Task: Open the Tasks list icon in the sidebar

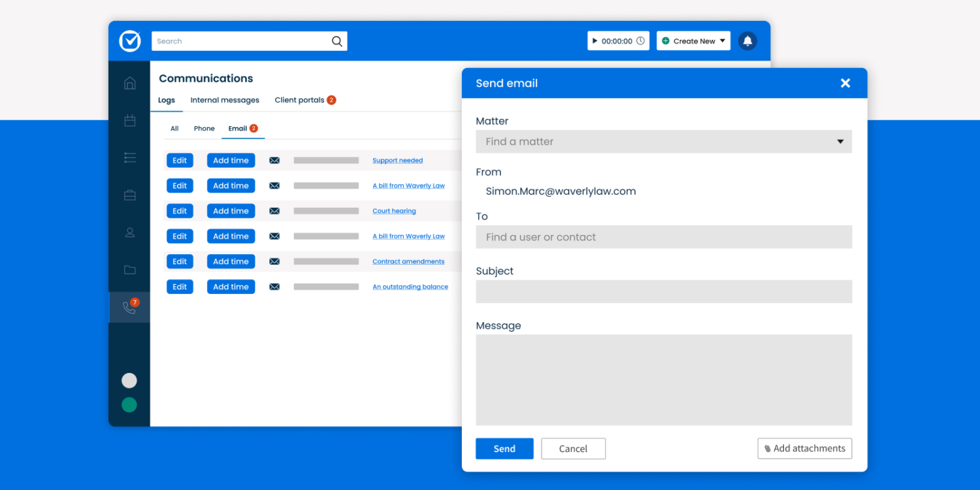Action: tap(129, 157)
